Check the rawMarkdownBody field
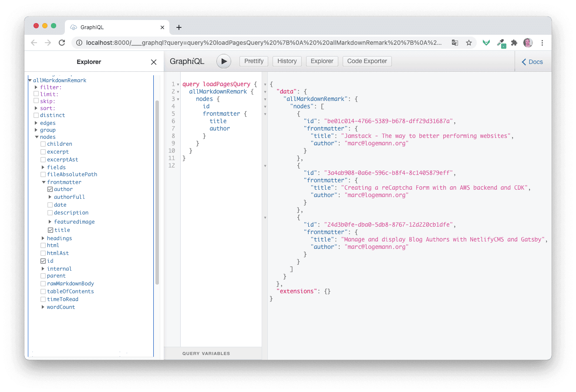Viewport: 576px width, 392px height. click(43, 284)
